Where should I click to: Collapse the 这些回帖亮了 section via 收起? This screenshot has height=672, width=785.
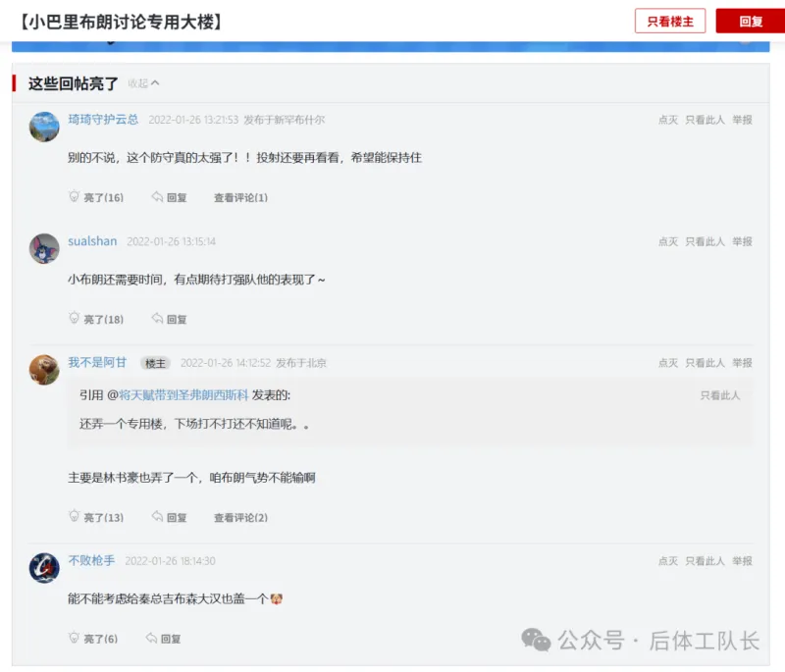(x=143, y=83)
